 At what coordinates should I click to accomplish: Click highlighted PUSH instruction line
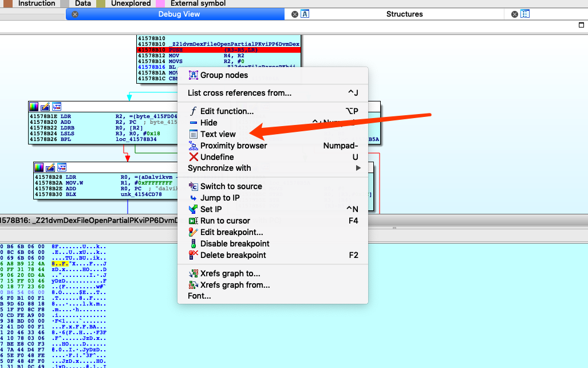point(219,50)
